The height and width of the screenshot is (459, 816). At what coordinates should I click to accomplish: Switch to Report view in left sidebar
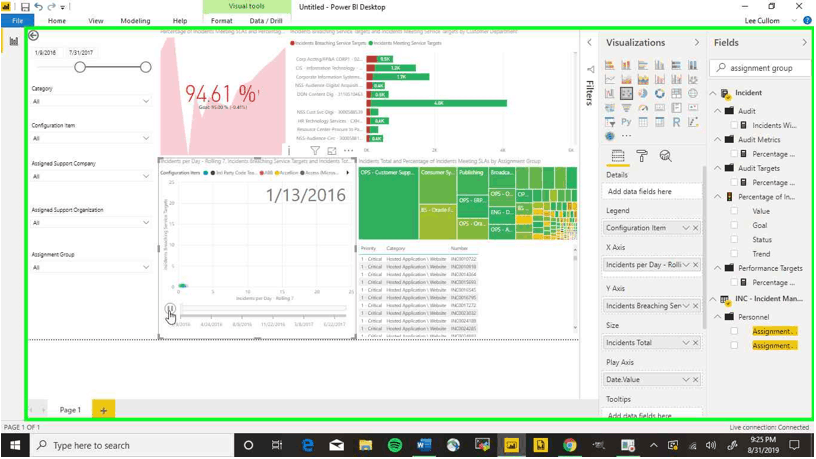click(14, 42)
